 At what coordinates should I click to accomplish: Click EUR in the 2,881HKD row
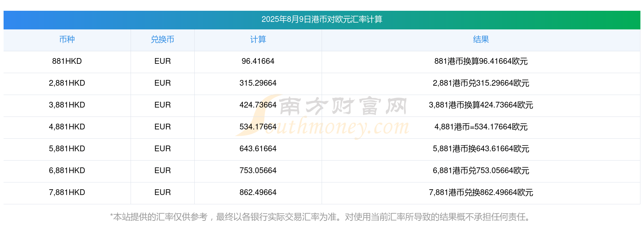pyautogui.click(x=162, y=83)
